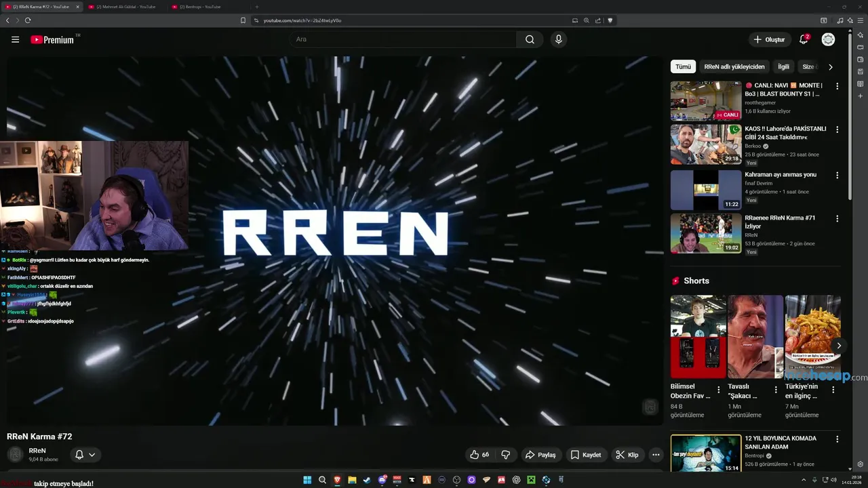The width and height of the screenshot is (868, 488).
Task: Open Steam from taskbar
Action: [x=367, y=480]
